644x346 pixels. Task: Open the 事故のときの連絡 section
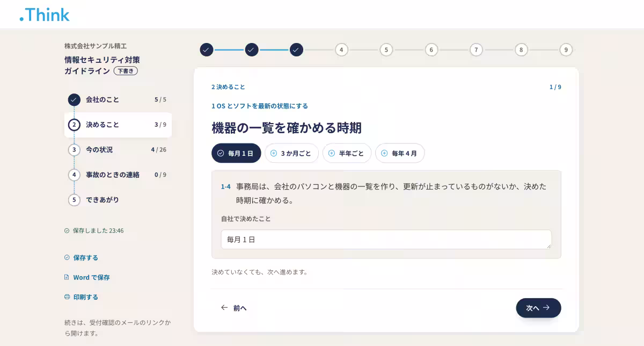118,175
